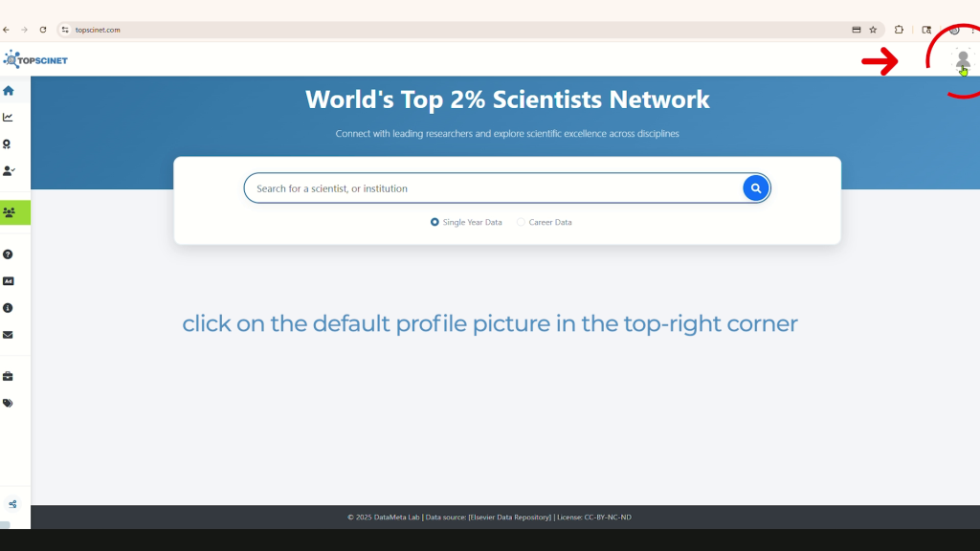
Task: Focus the scientist or institution search field
Action: pyautogui.click(x=493, y=188)
